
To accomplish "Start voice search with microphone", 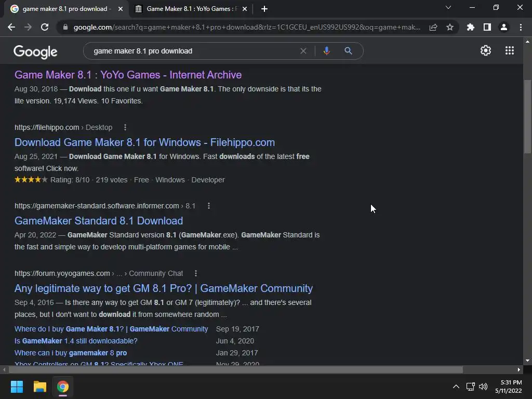I will [x=326, y=51].
